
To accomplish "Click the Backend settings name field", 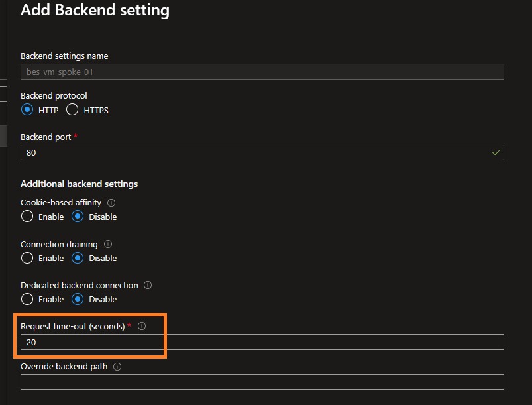I will pos(262,72).
